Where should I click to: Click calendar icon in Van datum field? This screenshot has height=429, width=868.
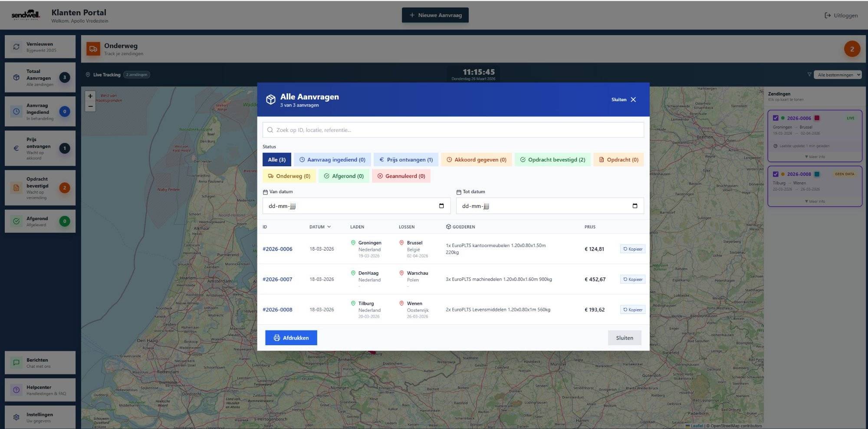(441, 206)
